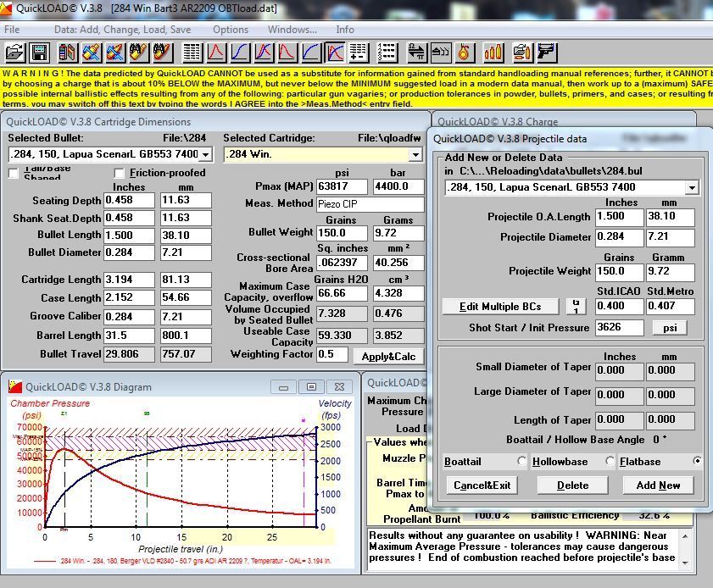This screenshot has width=713, height=588.
Task: Click the Apply&Calc button
Action: [x=388, y=357]
